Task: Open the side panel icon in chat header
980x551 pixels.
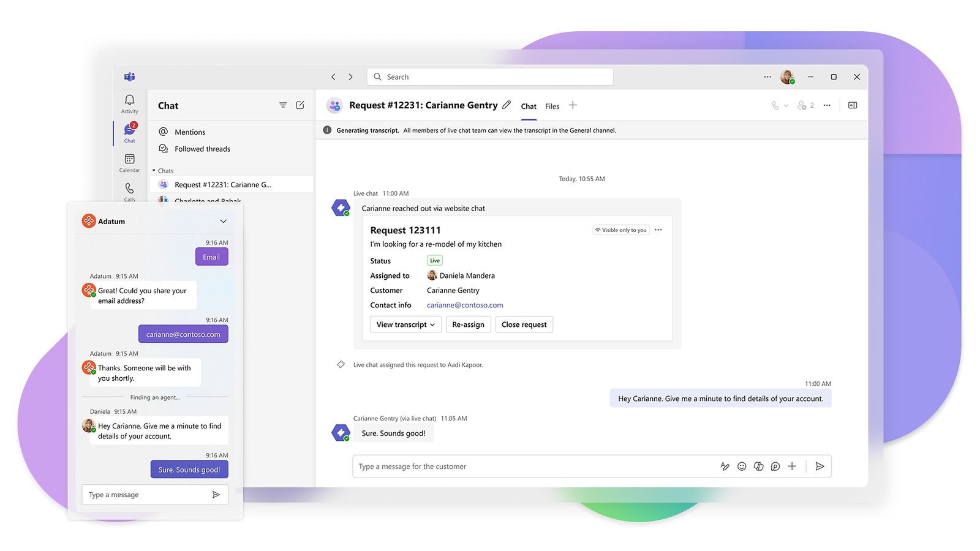Action: pyautogui.click(x=853, y=105)
